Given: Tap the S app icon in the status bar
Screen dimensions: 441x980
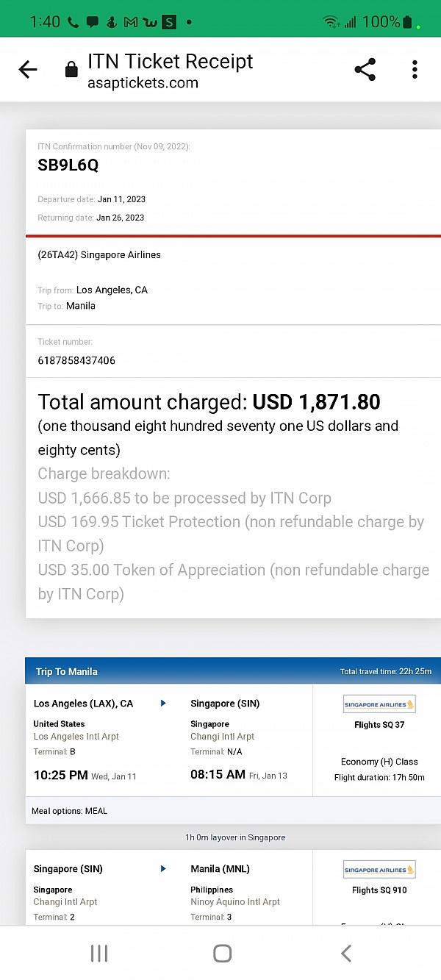Looking at the screenshot, I should [169, 21].
